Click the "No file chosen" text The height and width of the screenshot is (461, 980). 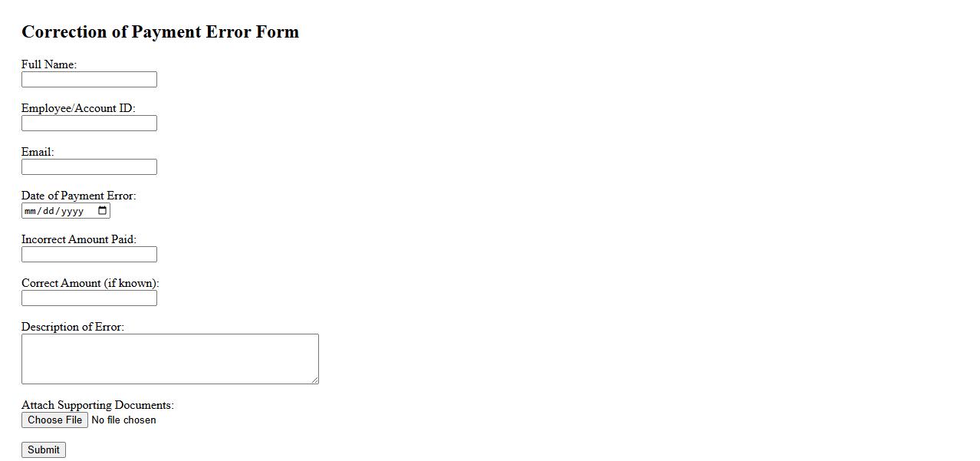click(123, 420)
